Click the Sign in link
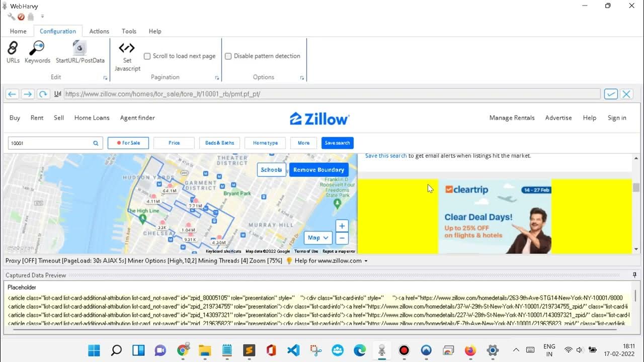This screenshot has height=362, width=644. (x=617, y=118)
